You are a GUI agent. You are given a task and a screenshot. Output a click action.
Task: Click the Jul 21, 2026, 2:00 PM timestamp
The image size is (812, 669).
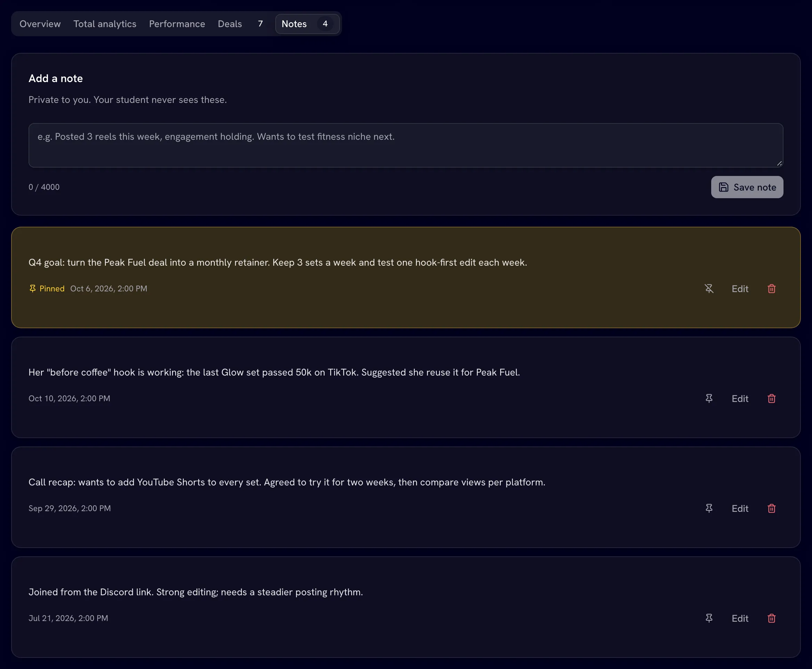tap(68, 618)
